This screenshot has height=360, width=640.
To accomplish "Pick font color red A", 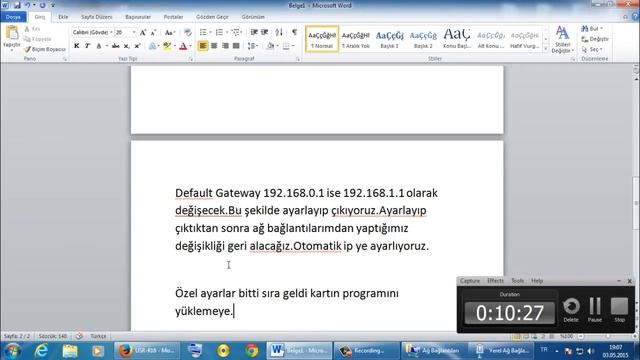I will [x=183, y=46].
